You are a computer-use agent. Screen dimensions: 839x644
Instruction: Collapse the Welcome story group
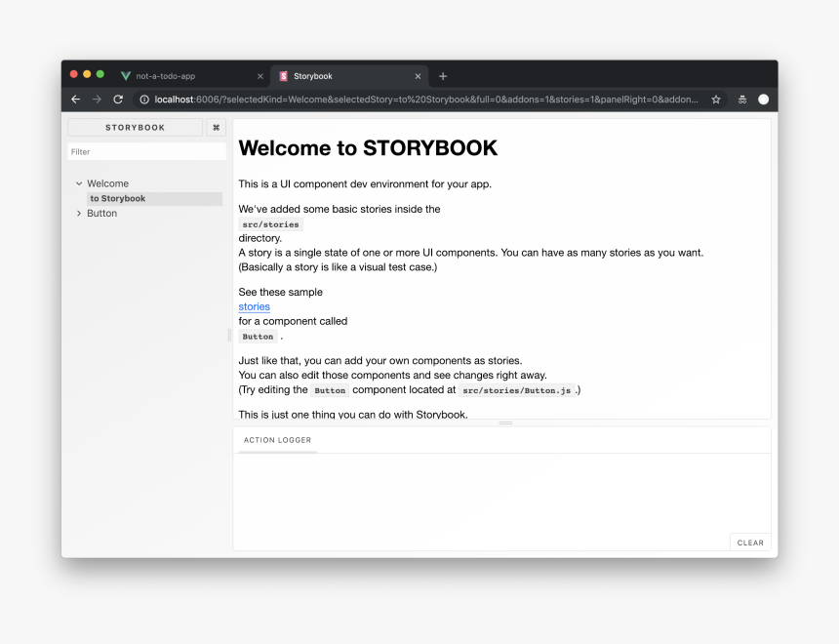[x=79, y=183]
